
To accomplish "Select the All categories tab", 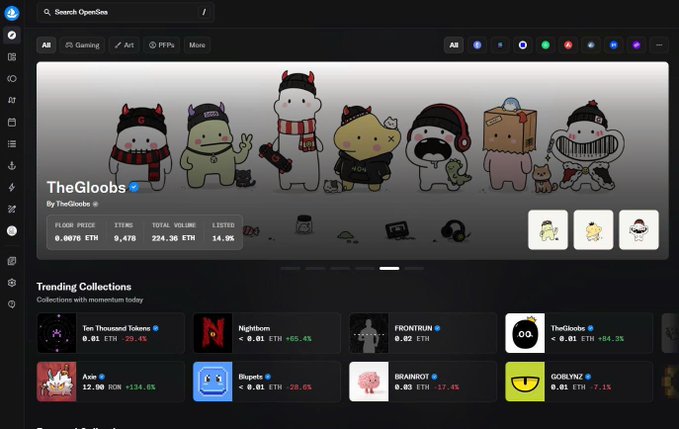I will click(46, 45).
